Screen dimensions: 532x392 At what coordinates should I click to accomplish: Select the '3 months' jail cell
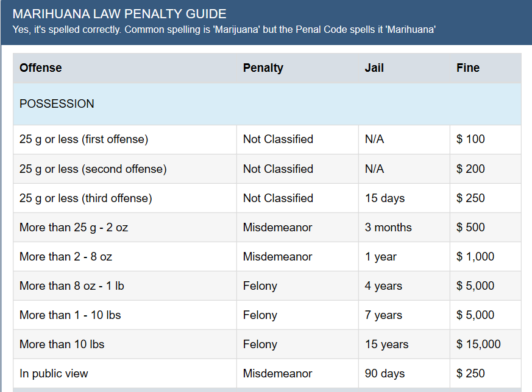pos(388,228)
